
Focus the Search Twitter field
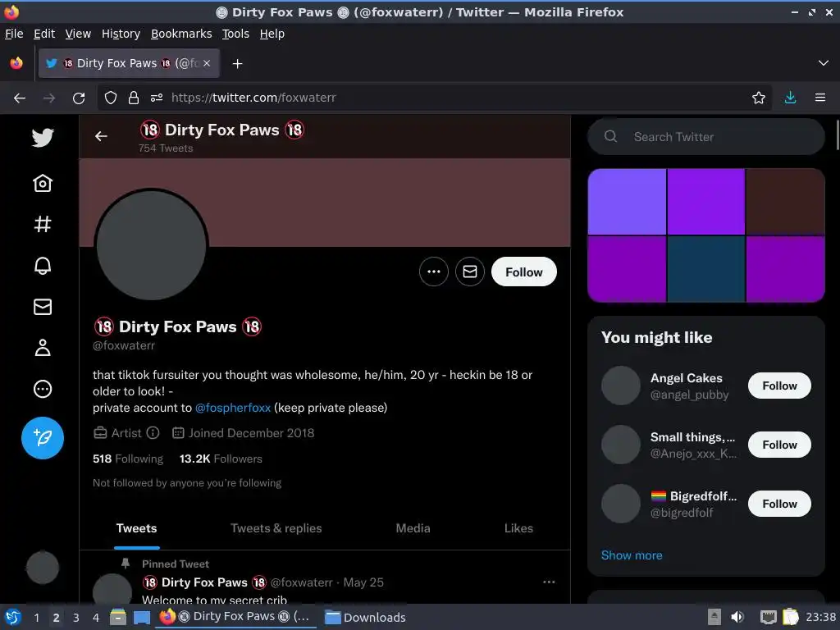706,137
